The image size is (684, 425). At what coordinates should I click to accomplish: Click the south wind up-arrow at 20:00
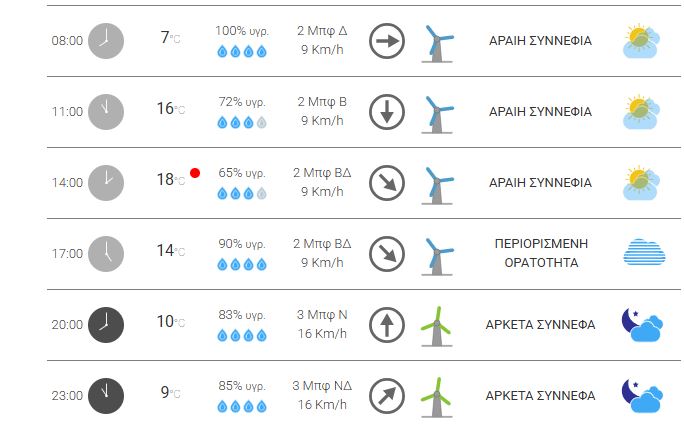point(386,325)
